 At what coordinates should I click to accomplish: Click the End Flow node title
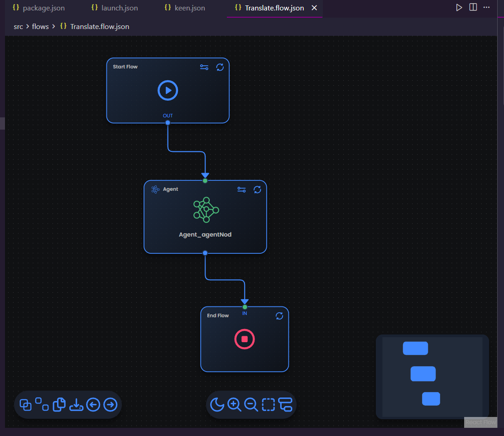[x=218, y=315]
